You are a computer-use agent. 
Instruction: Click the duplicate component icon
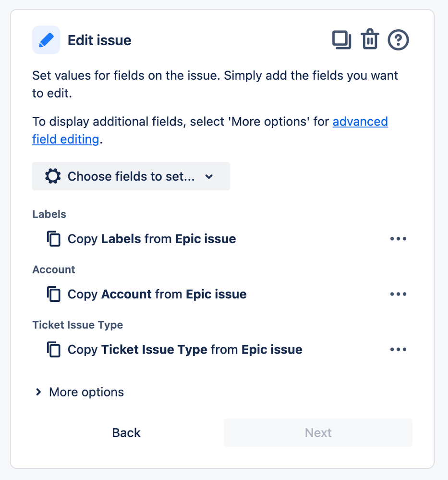(341, 40)
